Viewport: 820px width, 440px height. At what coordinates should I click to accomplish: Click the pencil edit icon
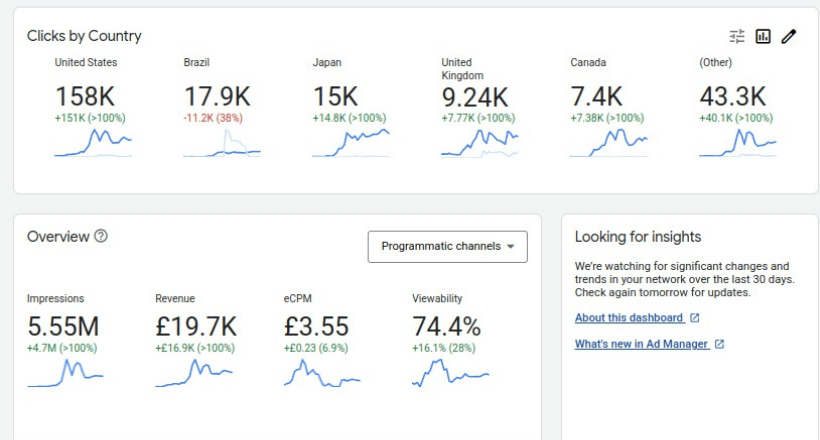[789, 37]
